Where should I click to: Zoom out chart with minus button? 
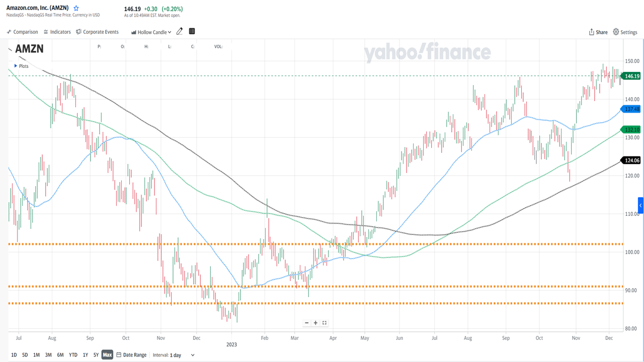(x=306, y=323)
